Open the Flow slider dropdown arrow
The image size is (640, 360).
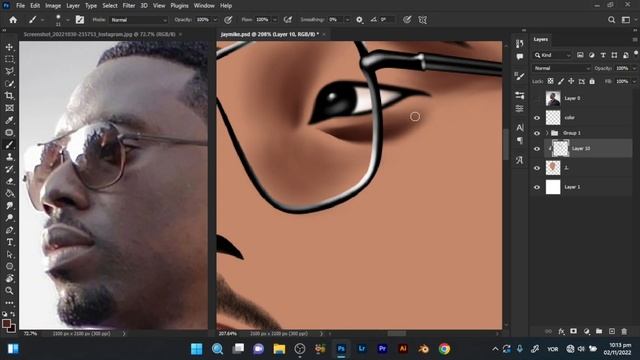(275, 20)
